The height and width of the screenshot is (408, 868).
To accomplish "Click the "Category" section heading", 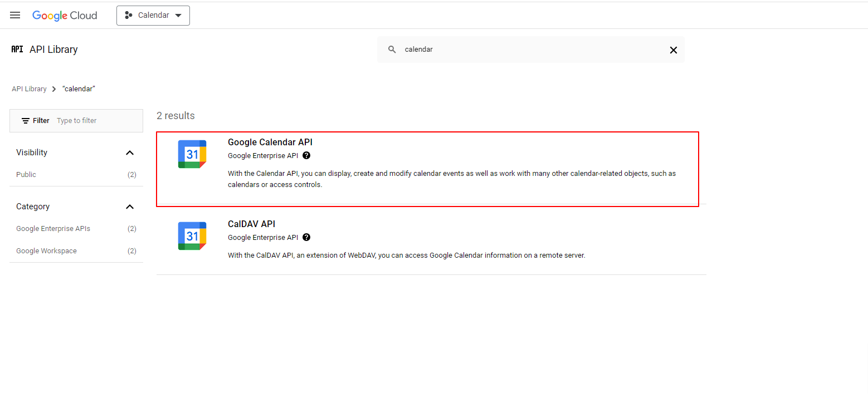I will tap(33, 207).
